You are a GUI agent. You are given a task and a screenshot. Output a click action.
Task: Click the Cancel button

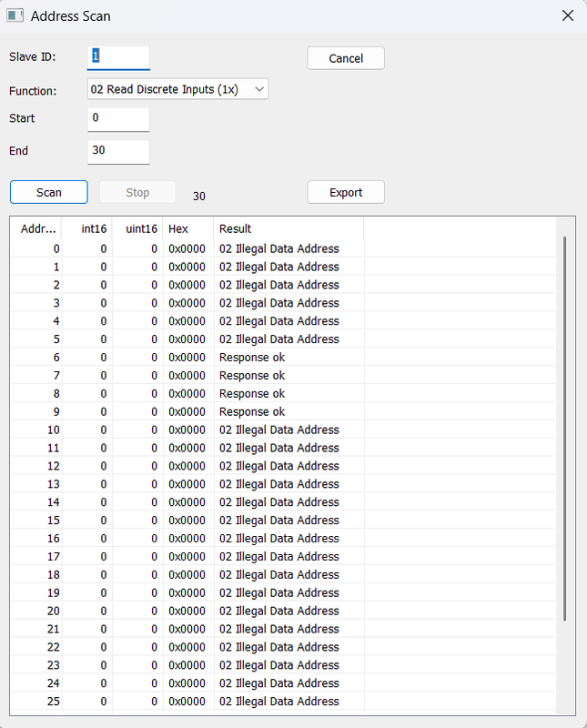(346, 58)
